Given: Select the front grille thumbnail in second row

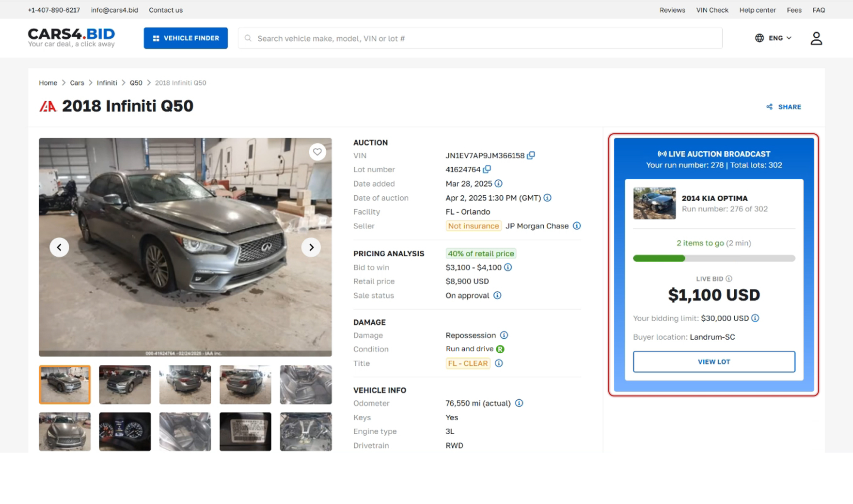Looking at the screenshot, I should [64, 432].
